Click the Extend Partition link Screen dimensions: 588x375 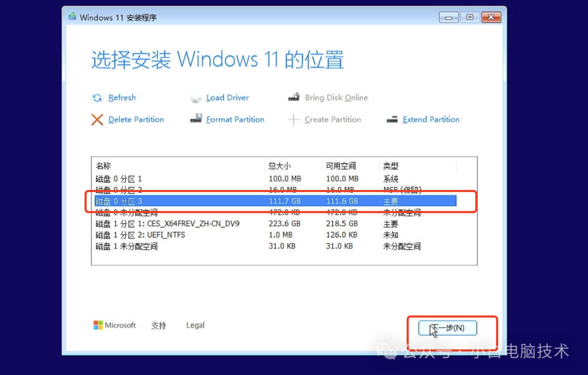point(431,119)
